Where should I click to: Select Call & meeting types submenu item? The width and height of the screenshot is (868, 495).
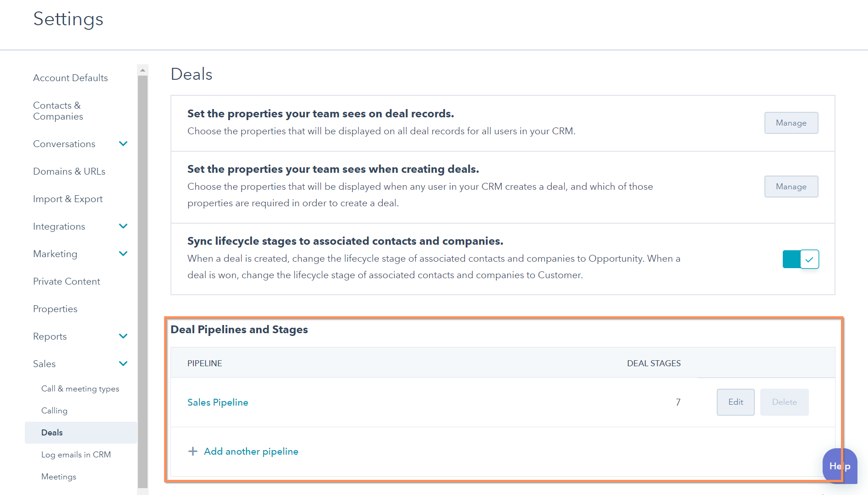(x=80, y=389)
